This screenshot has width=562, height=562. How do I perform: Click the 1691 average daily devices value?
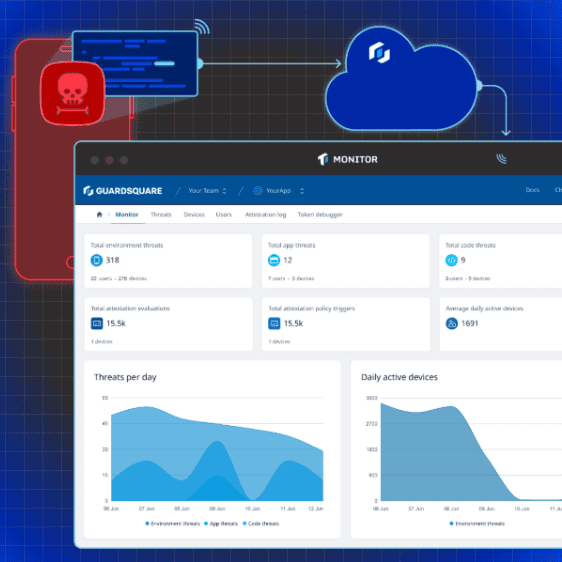(x=470, y=323)
